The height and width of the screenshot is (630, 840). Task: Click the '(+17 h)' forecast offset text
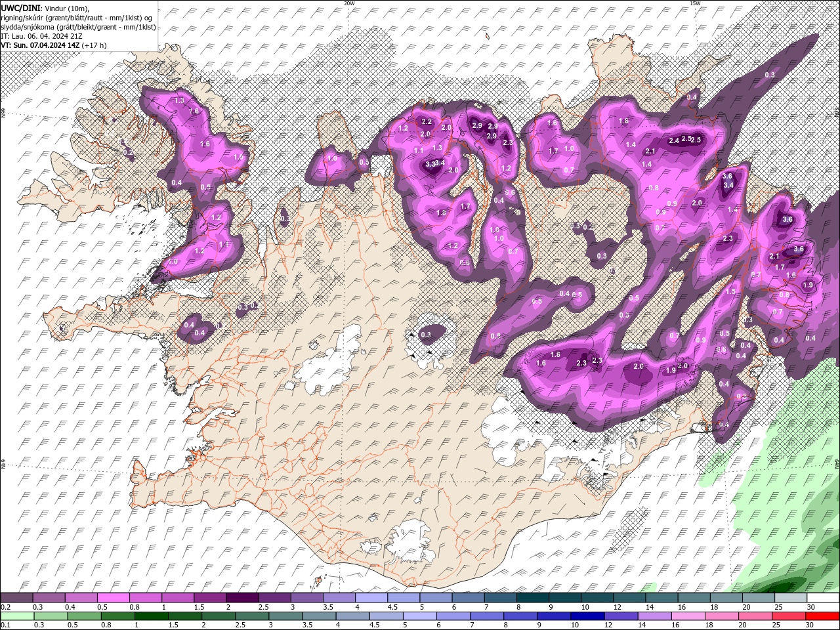click(x=94, y=45)
